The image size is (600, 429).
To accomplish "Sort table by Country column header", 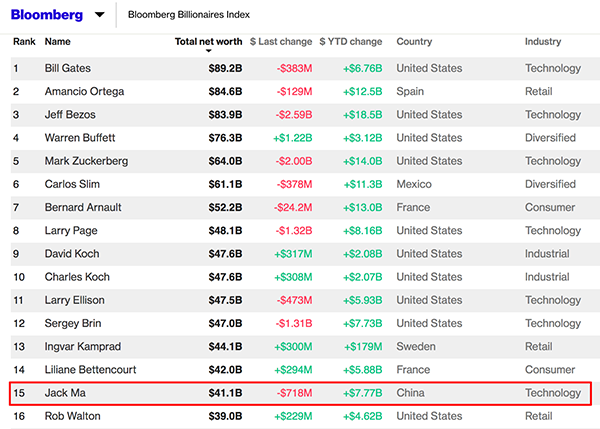I will (x=414, y=41).
